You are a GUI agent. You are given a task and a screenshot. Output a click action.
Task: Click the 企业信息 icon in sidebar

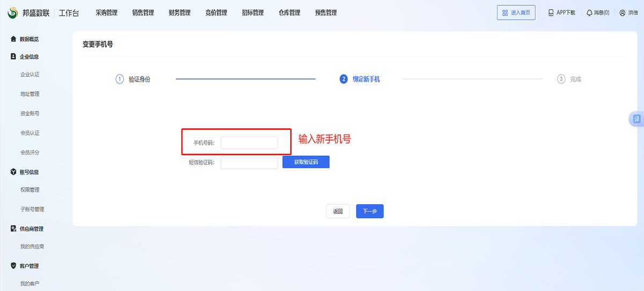coord(13,56)
